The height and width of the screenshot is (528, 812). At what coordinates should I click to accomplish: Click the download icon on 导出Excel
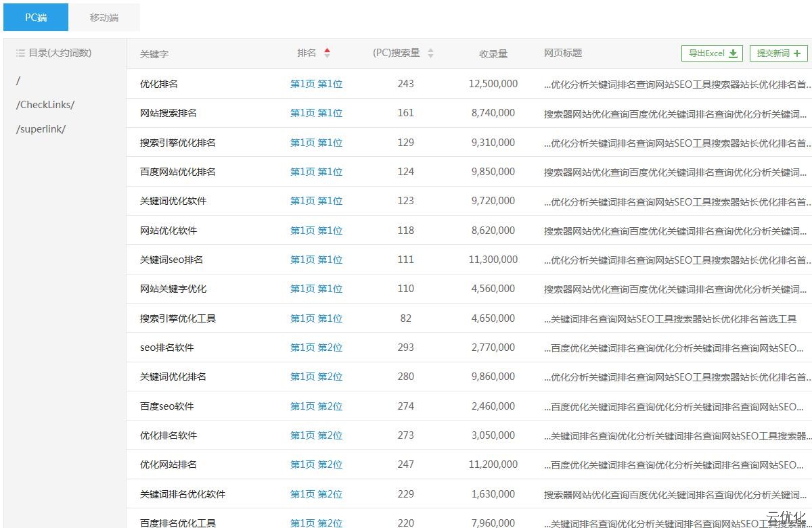click(733, 53)
